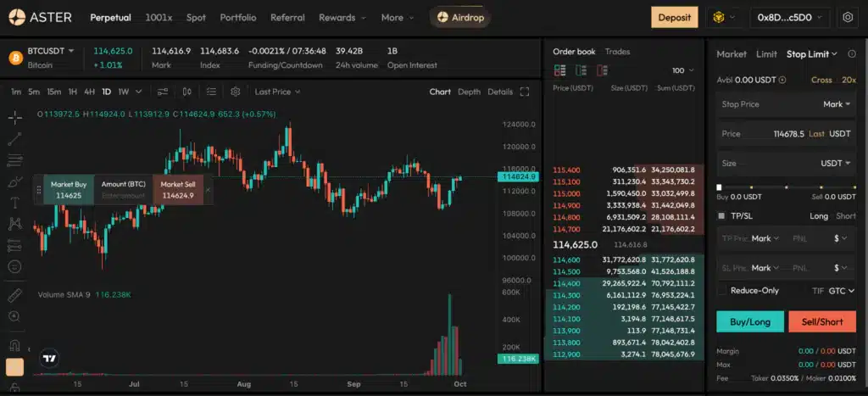
Task: Choose the text annotation tool
Action: (14, 203)
